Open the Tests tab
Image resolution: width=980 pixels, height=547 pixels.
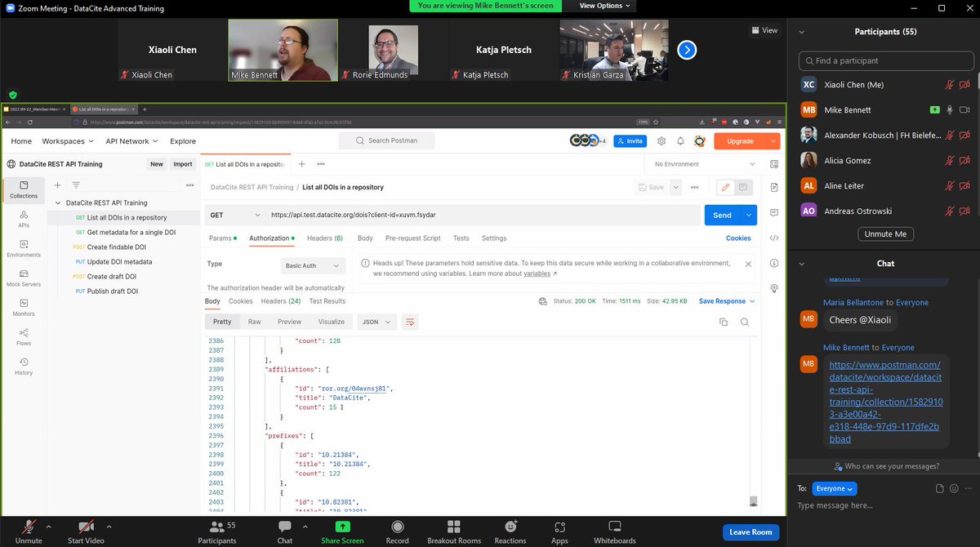click(x=461, y=238)
